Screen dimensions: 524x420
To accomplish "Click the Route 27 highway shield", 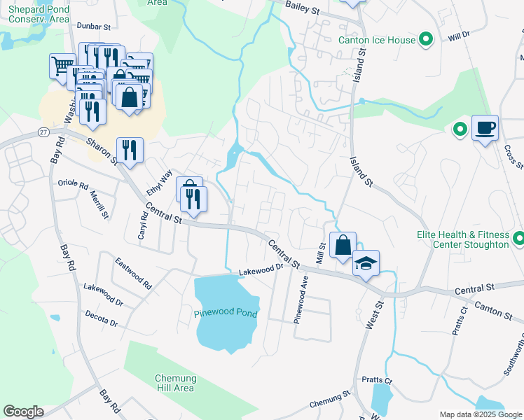I will point(43,132).
